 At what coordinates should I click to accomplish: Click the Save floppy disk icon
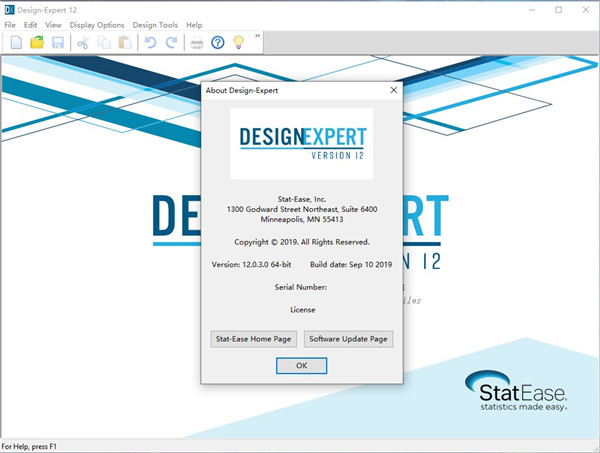58,42
